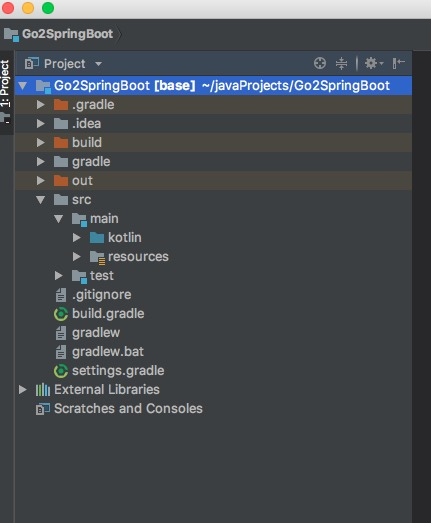Expand the kotlin folder arrow
The image size is (431, 523).
point(76,238)
